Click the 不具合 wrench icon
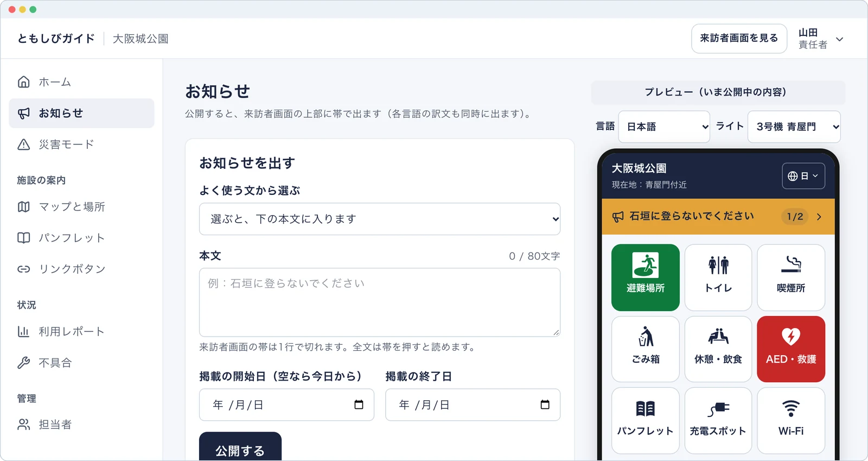This screenshot has width=868, height=461. point(23,363)
